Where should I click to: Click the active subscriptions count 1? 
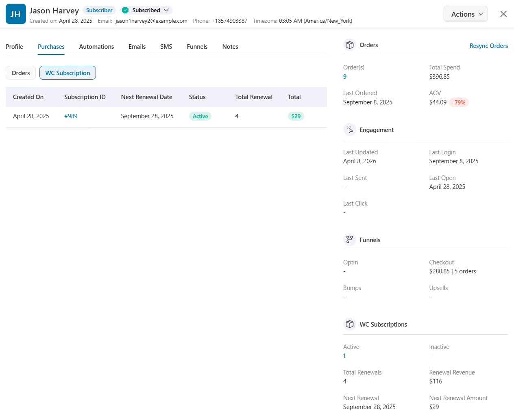[344, 355]
